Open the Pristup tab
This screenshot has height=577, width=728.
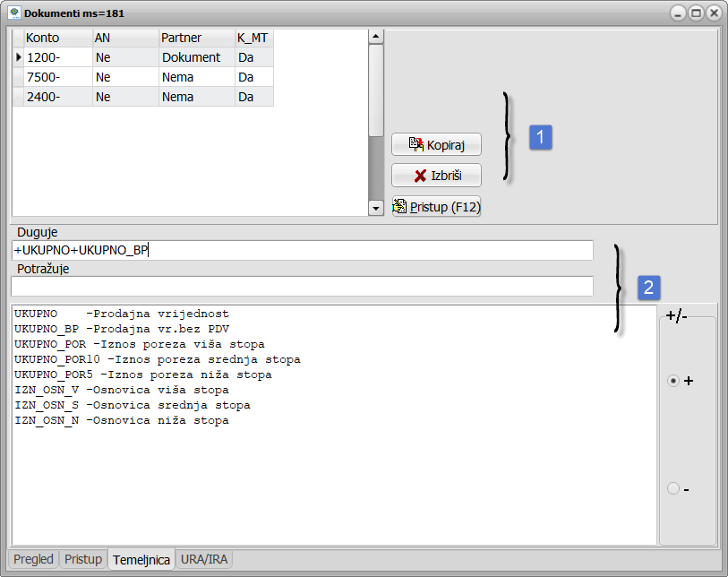[x=82, y=559]
